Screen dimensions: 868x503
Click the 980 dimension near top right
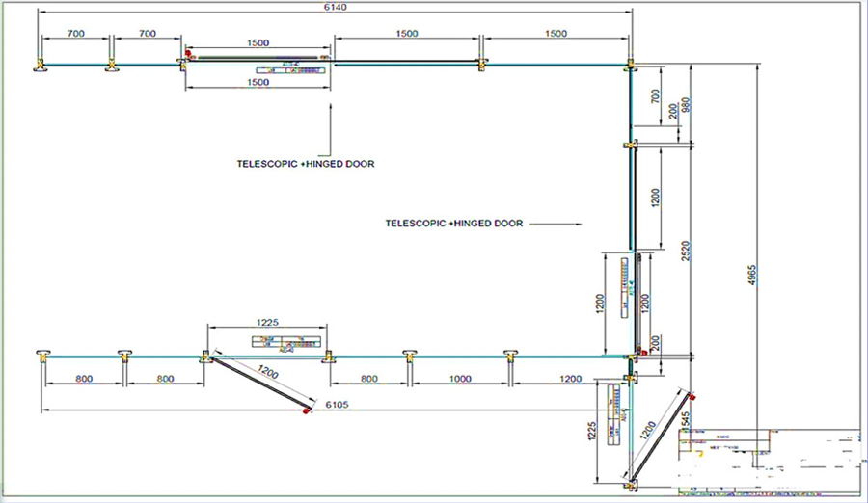click(687, 105)
